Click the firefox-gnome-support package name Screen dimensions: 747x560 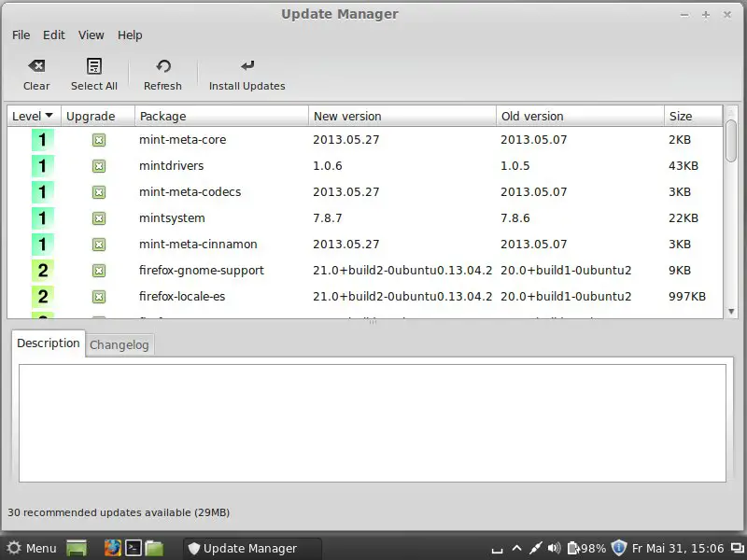point(202,271)
